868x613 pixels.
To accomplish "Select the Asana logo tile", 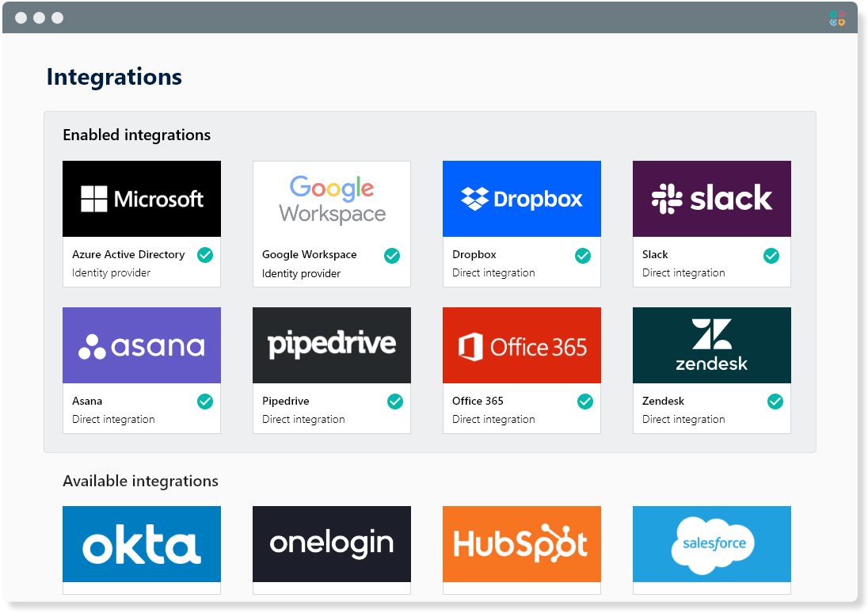I will [142, 345].
